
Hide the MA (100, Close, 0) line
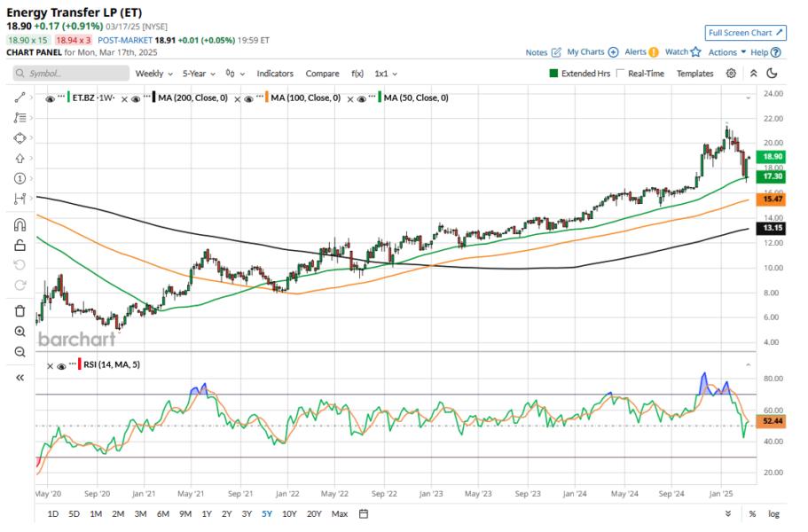click(x=248, y=99)
